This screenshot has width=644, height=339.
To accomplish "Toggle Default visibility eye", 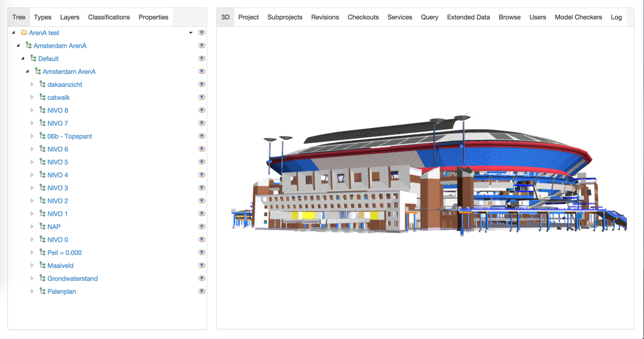I will pos(202,59).
